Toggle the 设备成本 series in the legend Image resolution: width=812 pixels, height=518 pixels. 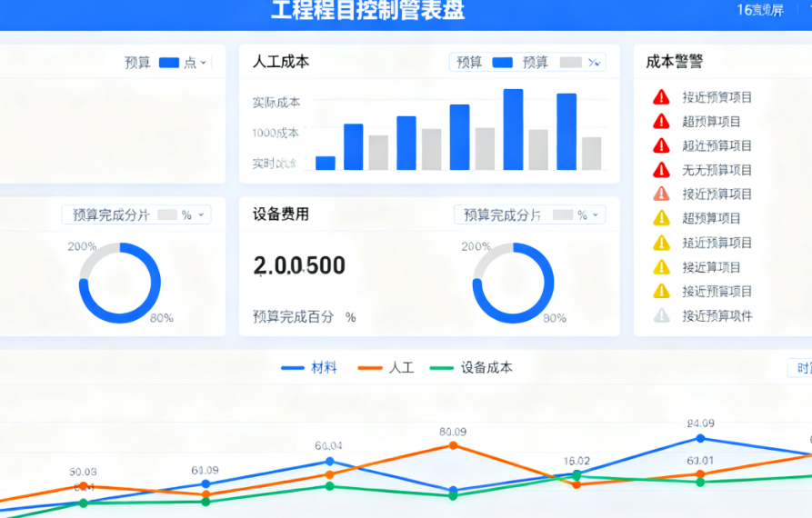point(471,368)
